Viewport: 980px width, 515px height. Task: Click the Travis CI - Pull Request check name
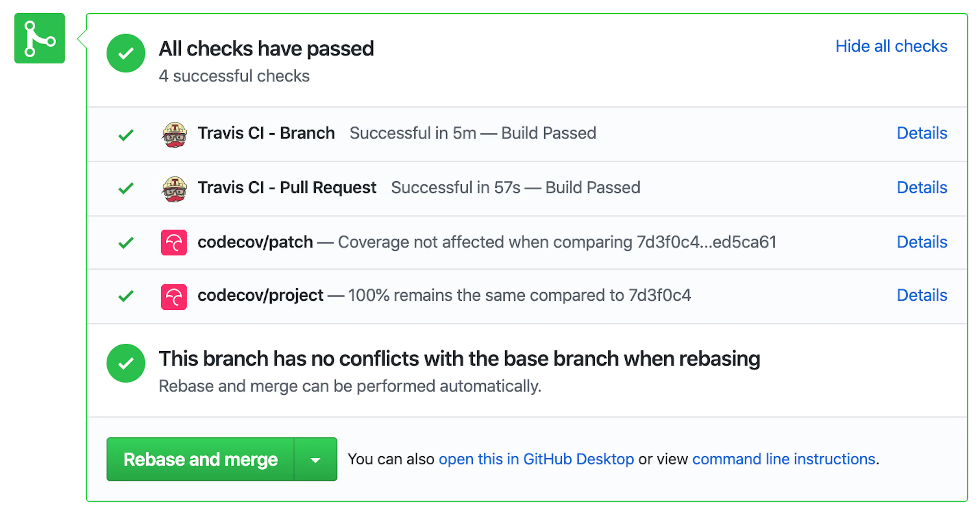coord(287,187)
